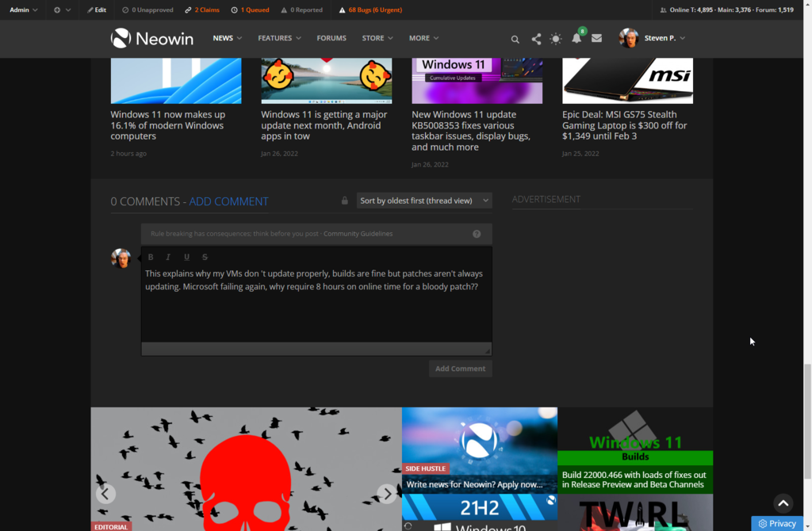This screenshot has height=531, width=812.
Task: Click the carousel previous arrow
Action: click(105, 494)
